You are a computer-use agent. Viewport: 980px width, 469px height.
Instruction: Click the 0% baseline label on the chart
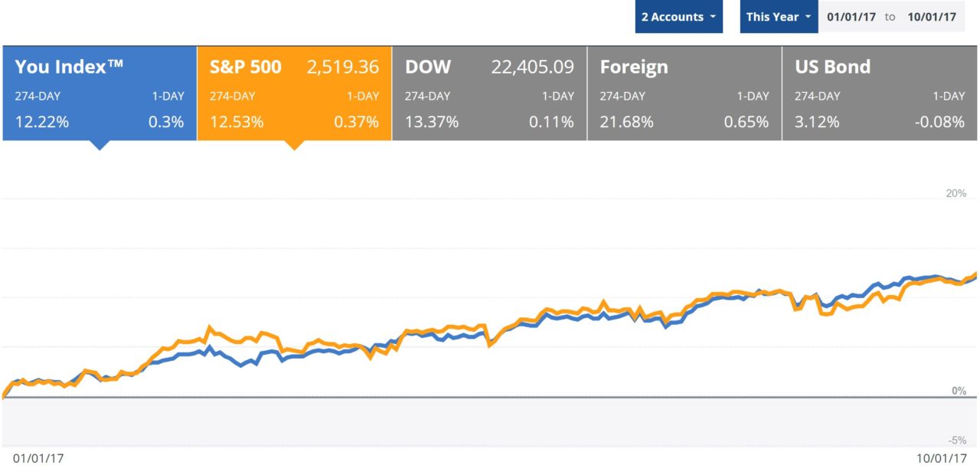click(959, 391)
